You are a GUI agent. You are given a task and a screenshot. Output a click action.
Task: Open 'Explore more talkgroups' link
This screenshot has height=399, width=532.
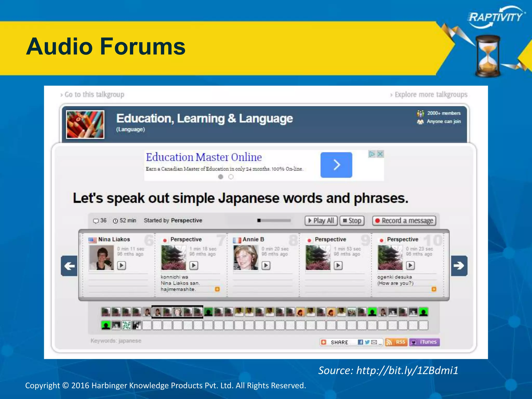click(x=429, y=95)
